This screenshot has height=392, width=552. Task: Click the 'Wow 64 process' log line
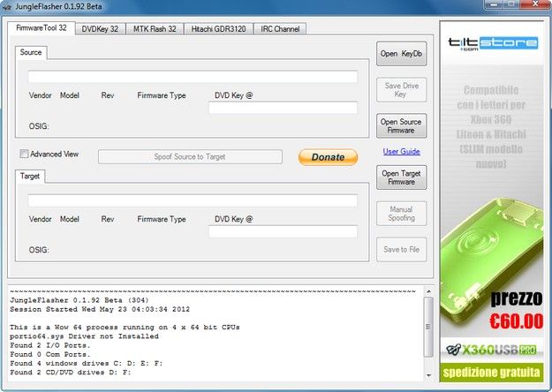(x=125, y=328)
